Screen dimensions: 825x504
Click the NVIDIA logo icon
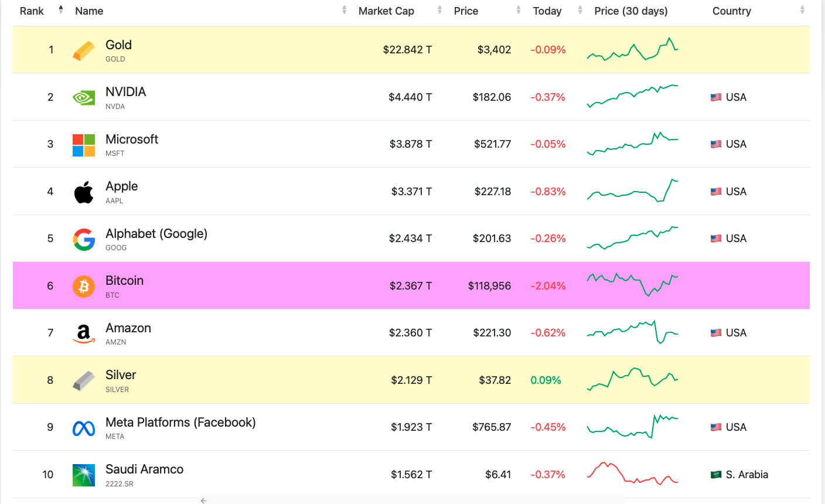[84, 97]
